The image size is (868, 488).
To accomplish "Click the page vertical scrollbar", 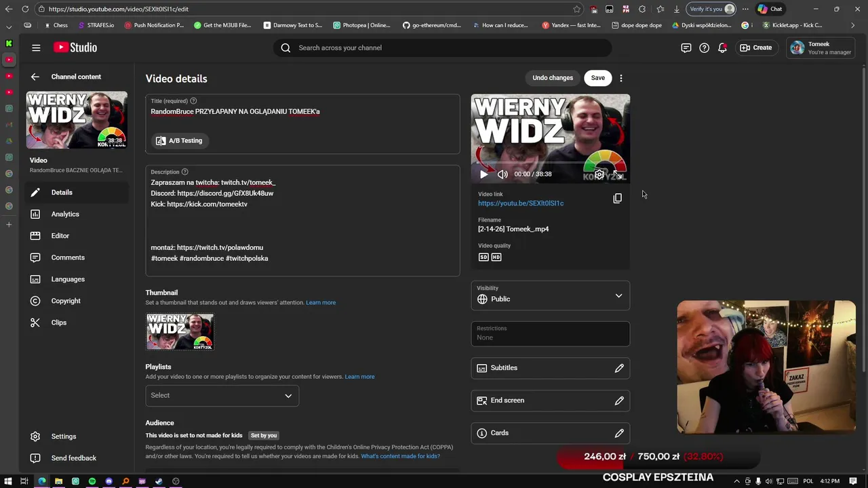I will click(x=863, y=220).
